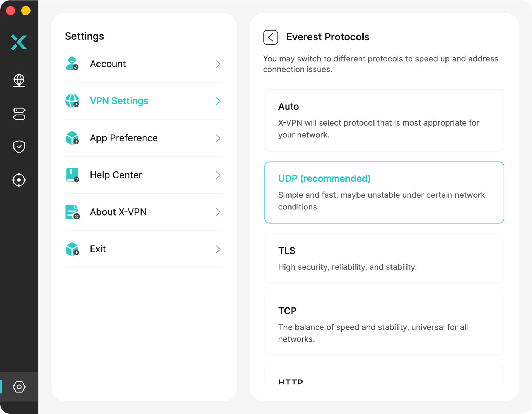The image size is (532, 414).
Task: Expand the Account row chevron
Action: pyautogui.click(x=218, y=64)
